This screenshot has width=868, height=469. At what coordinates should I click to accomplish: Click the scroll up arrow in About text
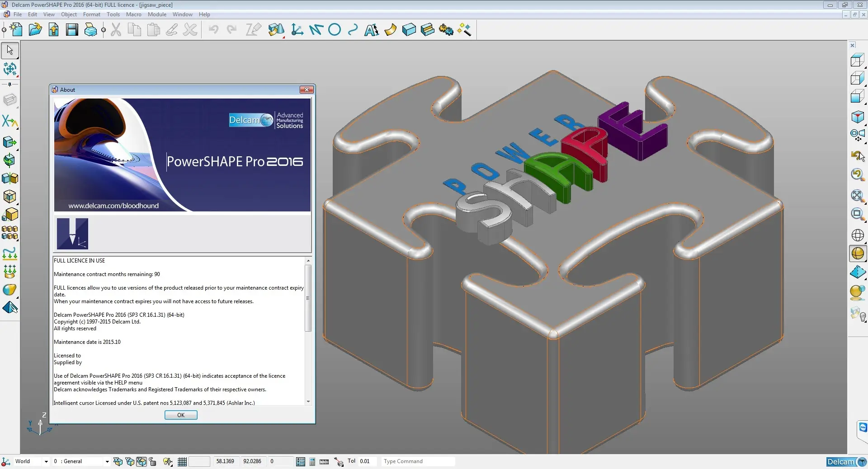[308, 261]
